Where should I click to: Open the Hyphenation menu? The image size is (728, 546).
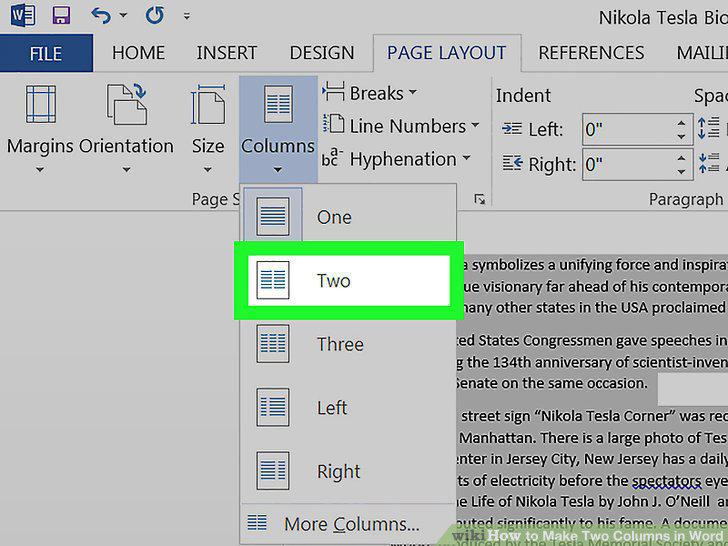click(396, 159)
